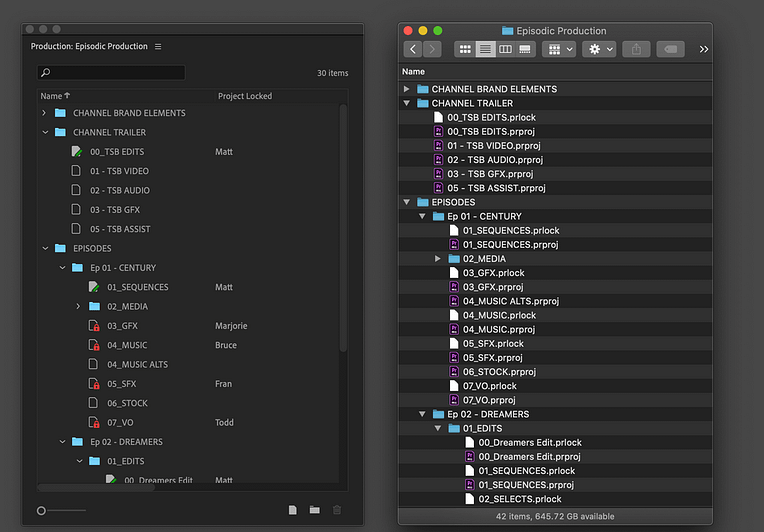Click the red lock icon on 05_SFX
Viewport: 764px width, 532px height.
[x=94, y=384]
